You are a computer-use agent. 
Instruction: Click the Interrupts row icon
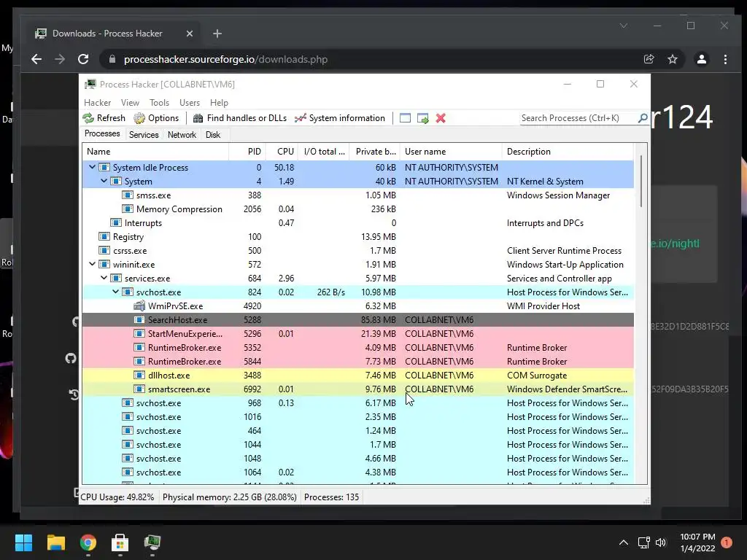116,223
